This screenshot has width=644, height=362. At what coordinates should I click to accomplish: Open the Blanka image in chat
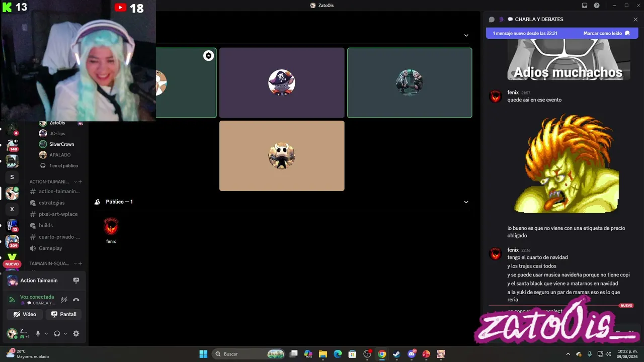[x=567, y=163]
